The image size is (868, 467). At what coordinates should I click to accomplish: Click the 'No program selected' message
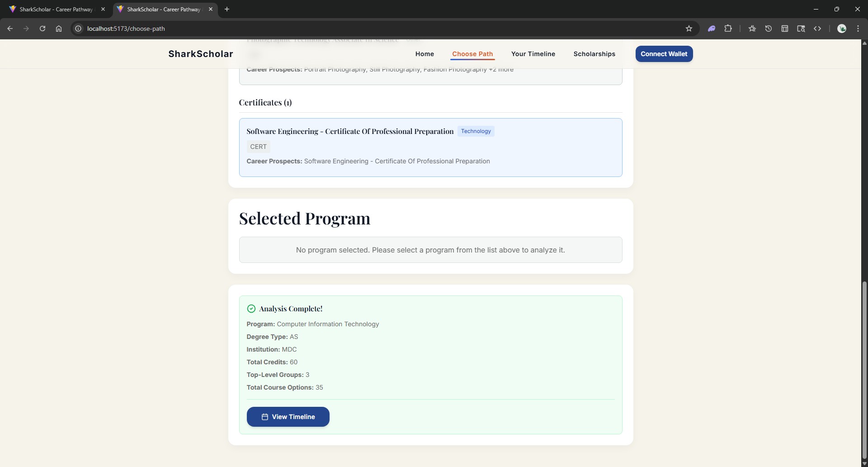click(x=430, y=250)
